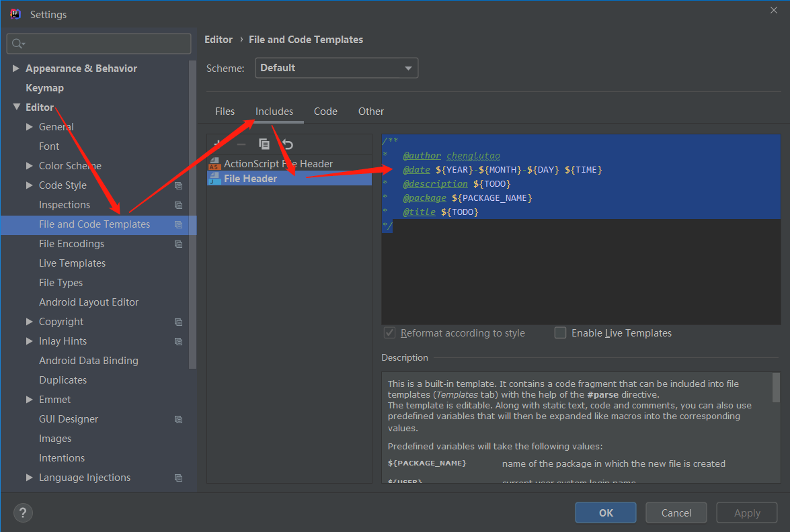The image size is (790, 532).
Task: Click @date line in template editor
Action: (x=502, y=170)
